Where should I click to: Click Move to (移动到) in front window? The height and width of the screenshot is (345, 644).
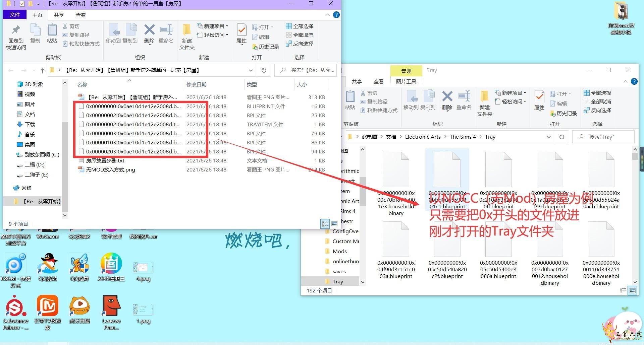pos(113,33)
